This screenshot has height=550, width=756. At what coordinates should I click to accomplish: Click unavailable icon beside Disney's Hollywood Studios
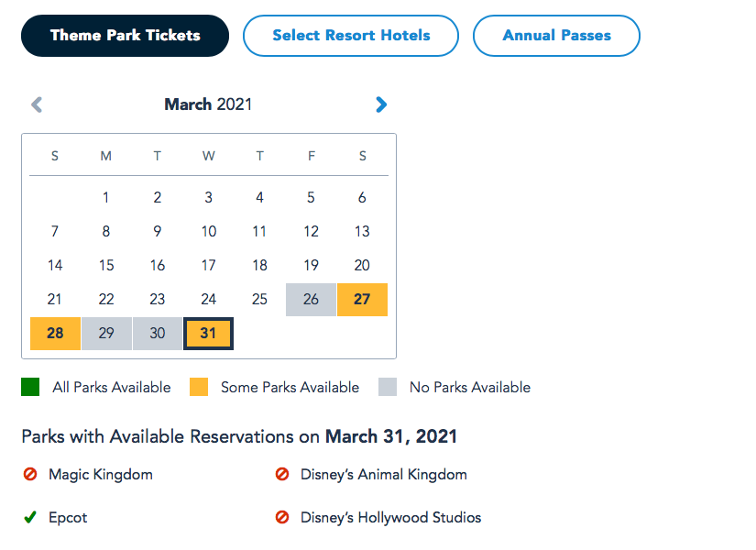[x=282, y=518]
